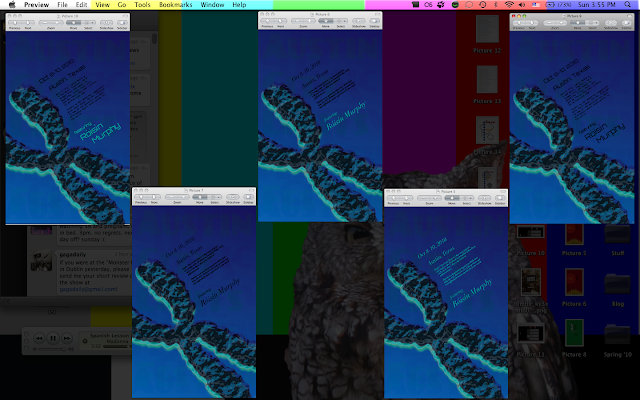This screenshot has width=640, height=400.
Task: Go to Next in Picture 1 window
Action: (x=406, y=198)
